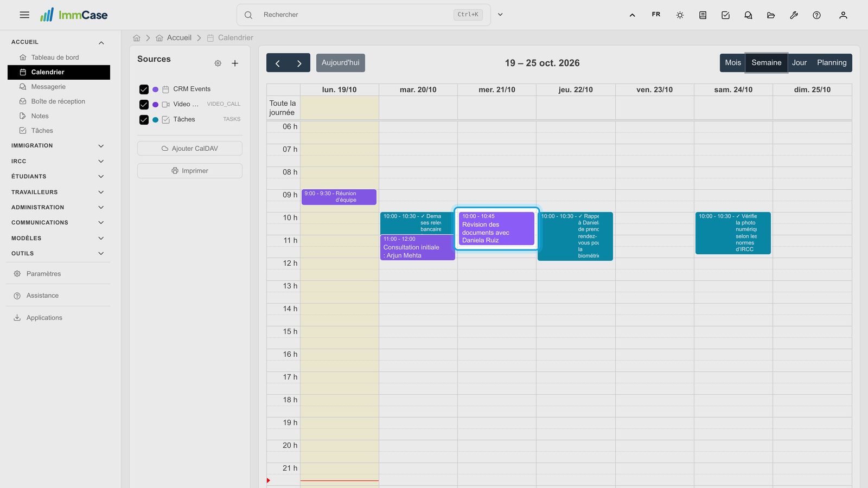
Task: Select the Semaine calendar view
Action: [x=767, y=63]
